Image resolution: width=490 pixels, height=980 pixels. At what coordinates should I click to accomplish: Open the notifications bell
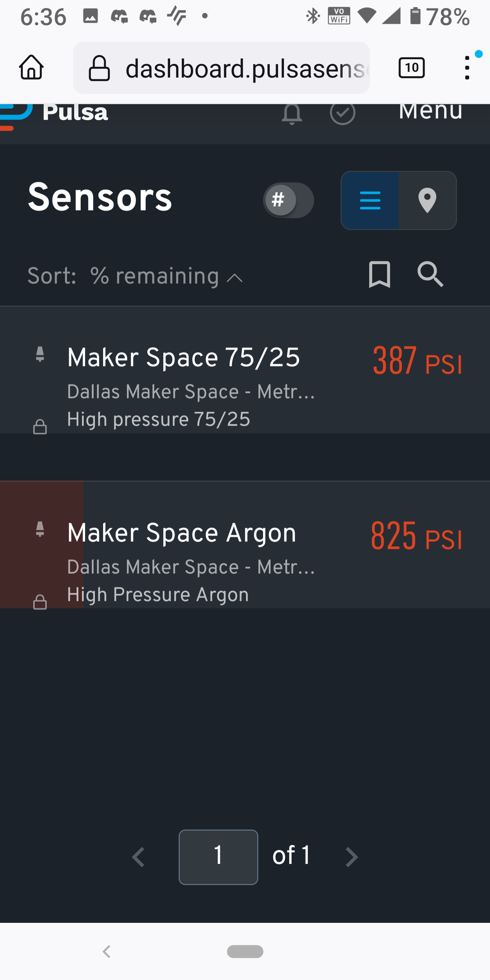pos(292,114)
